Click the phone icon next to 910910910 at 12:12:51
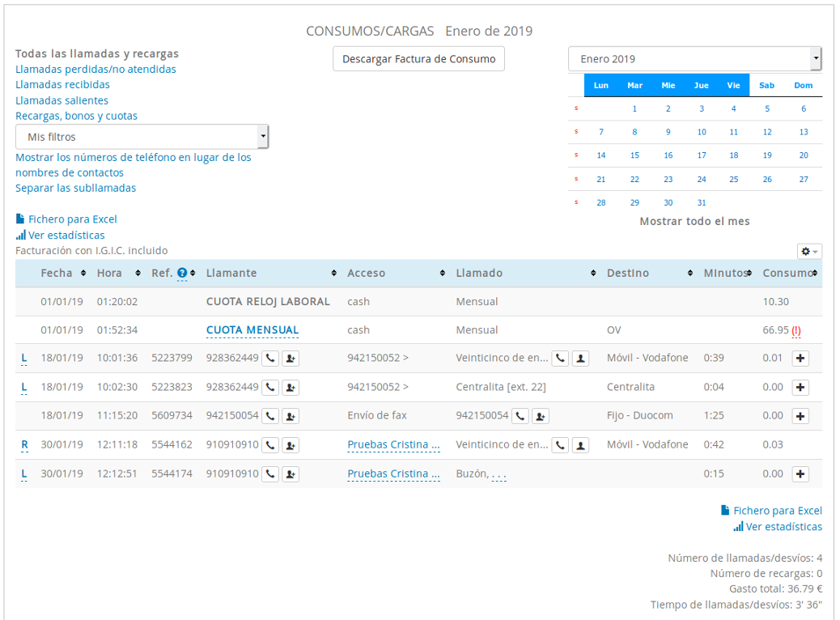 click(271, 474)
